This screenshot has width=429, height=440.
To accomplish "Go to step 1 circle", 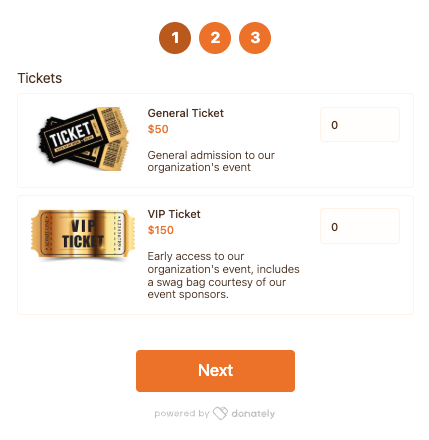I will (175, 38).
